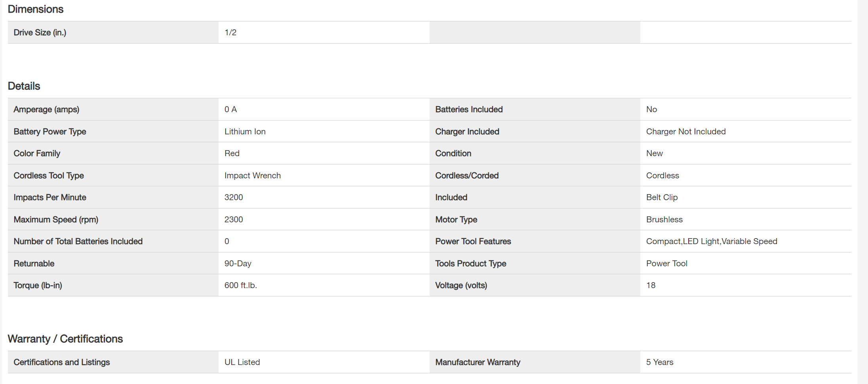868x384 pixels.
Task: Click the Amperage (amps) label
Action: tap(46, 109)
